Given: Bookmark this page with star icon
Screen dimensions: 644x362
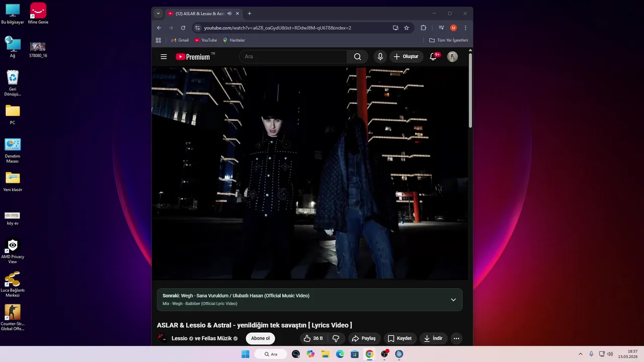Looking at the screenshot, I should click(x=407, y=28).
